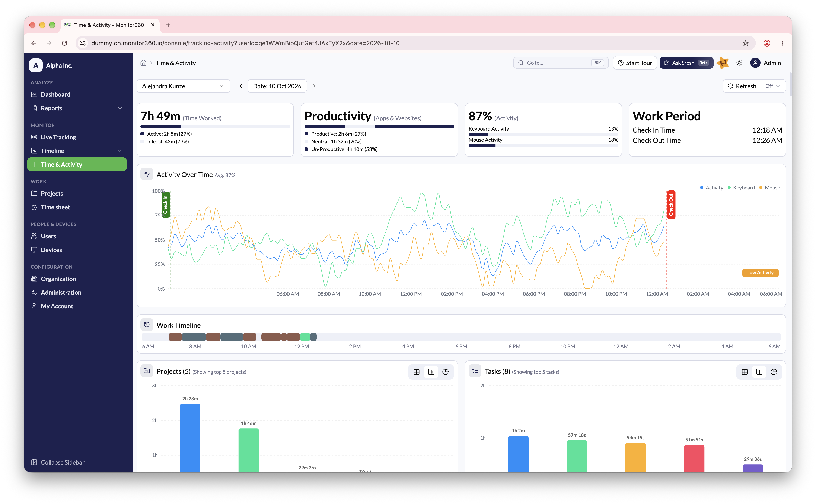816x504 pixels.
Task: Switch Tasks panel to pie chart view
Action: (774, 372)
